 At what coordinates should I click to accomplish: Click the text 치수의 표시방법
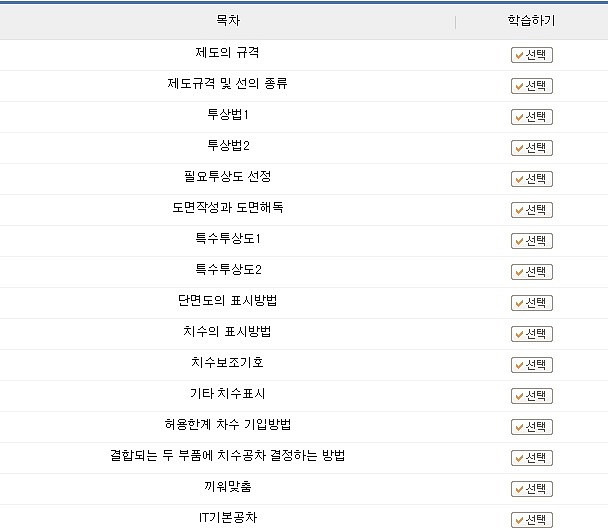click(x=227, y=332)
